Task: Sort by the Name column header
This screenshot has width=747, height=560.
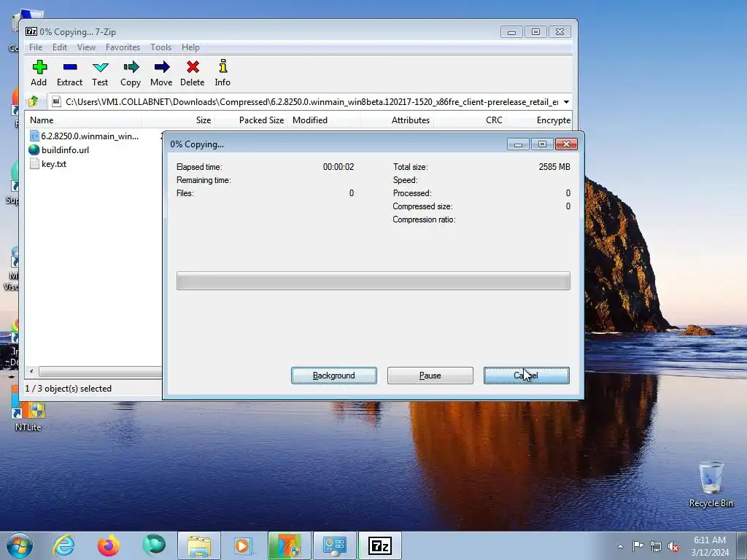Action: tap(83, 120)
